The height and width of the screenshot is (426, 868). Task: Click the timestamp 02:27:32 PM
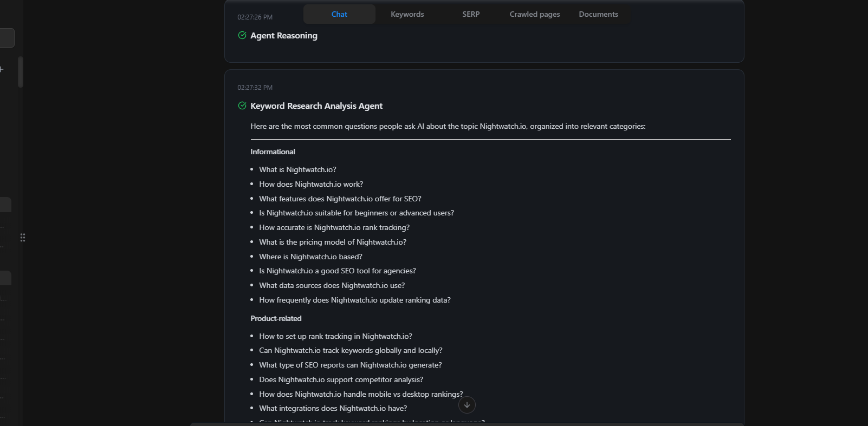click(255, 87)
